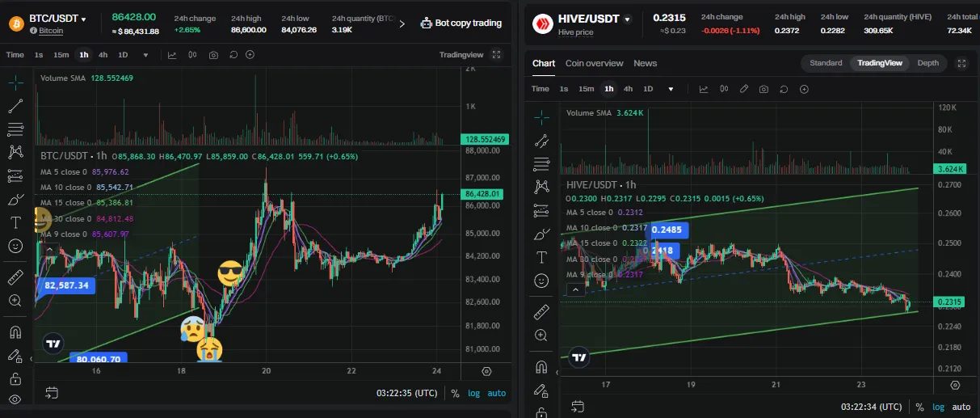Toggle log scale on HIVE chart
This screenshot has width=980, height=418.
938,407
